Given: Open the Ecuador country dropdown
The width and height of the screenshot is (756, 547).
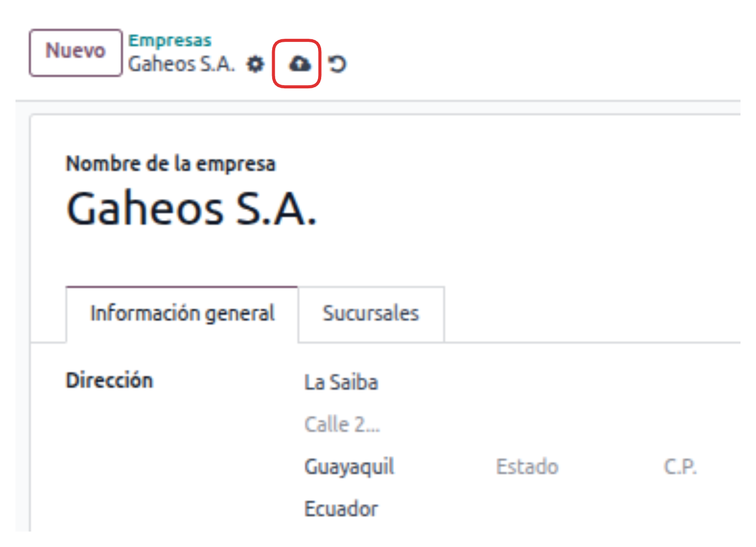Looking at the screenshot, I should 341,509.
